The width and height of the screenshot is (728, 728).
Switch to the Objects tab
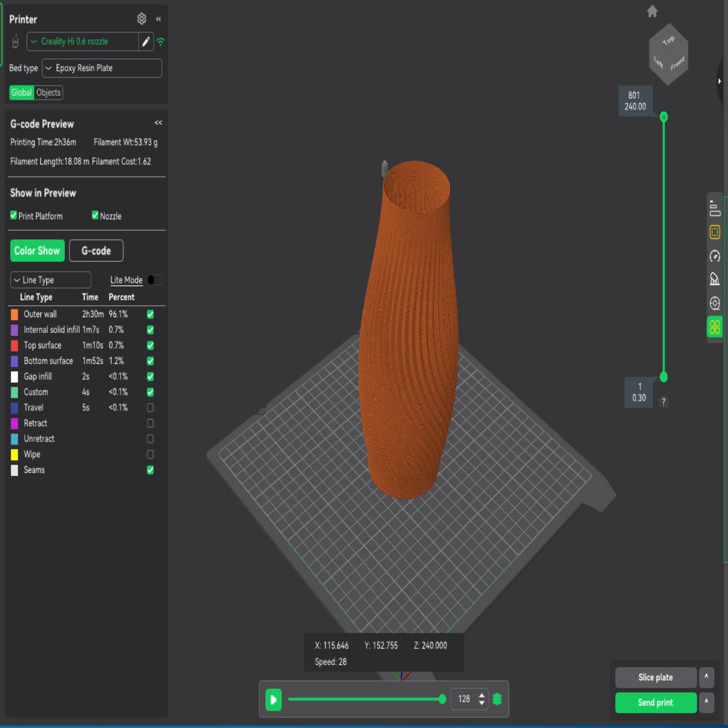pos(48,92)
